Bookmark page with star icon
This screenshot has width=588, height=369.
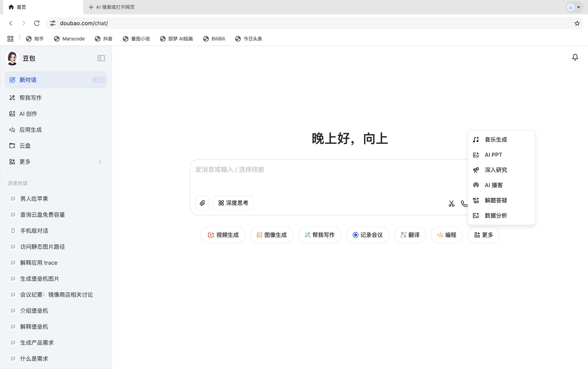tap(577, 23)
